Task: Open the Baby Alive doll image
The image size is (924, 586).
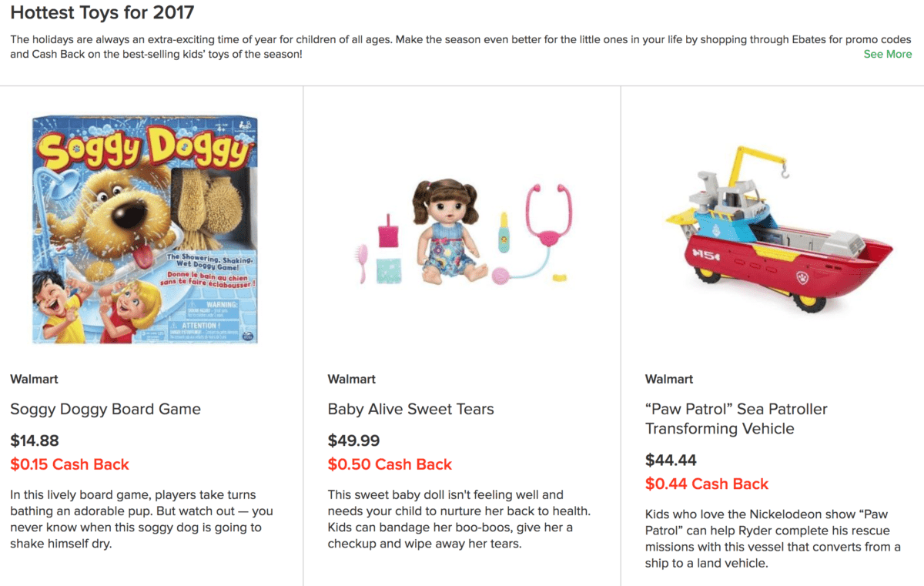Action: click(x=462, y=229)
